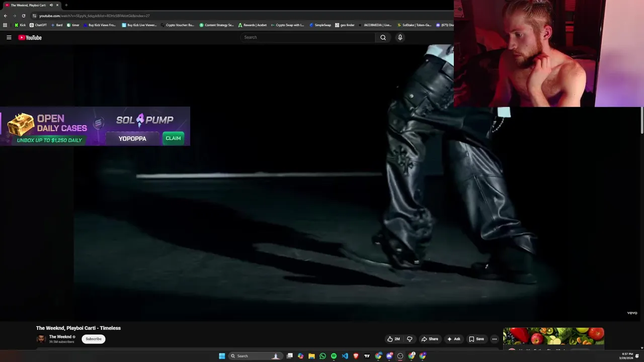Open The Weeknd channel name link
This screenshot has height=362, width=644.
point(60,337)
